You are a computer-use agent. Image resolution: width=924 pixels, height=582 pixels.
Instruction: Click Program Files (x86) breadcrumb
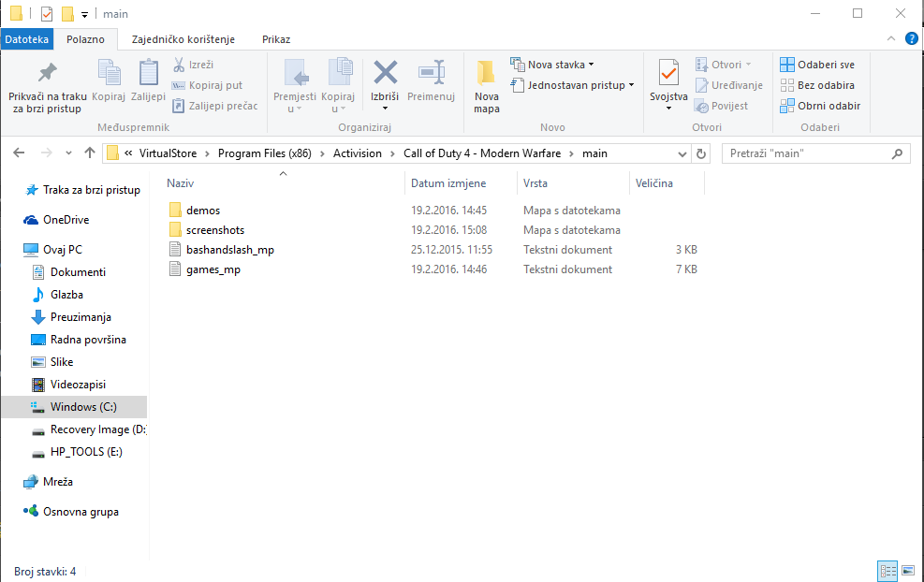pos(265,153)
